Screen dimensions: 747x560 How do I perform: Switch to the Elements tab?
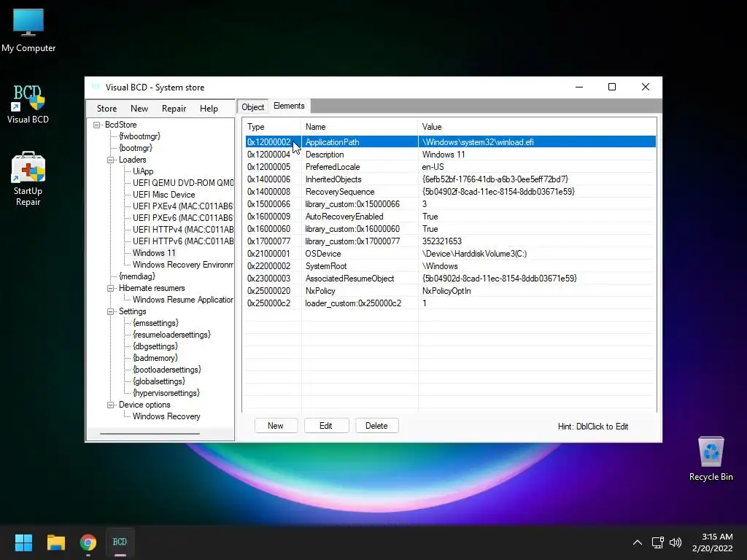click(x=289, y=106)
